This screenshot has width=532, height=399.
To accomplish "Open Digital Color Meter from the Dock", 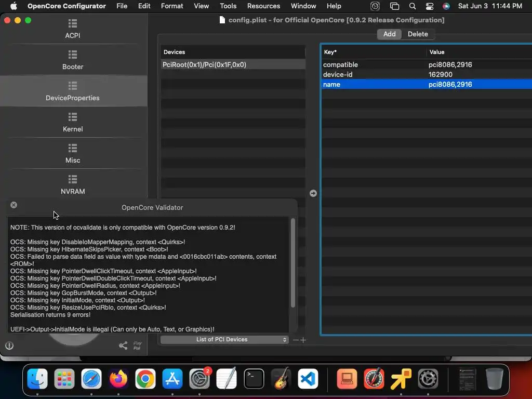I will [374, 378].
